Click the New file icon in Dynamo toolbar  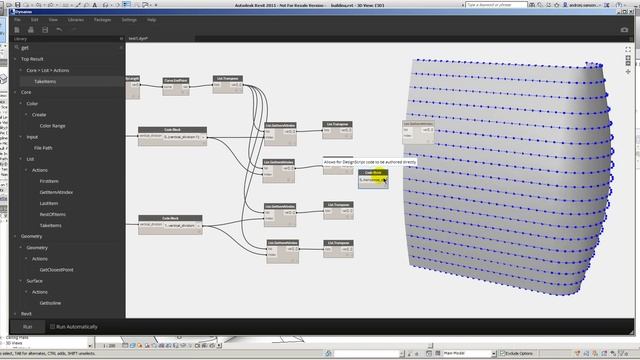coord(17,30)
